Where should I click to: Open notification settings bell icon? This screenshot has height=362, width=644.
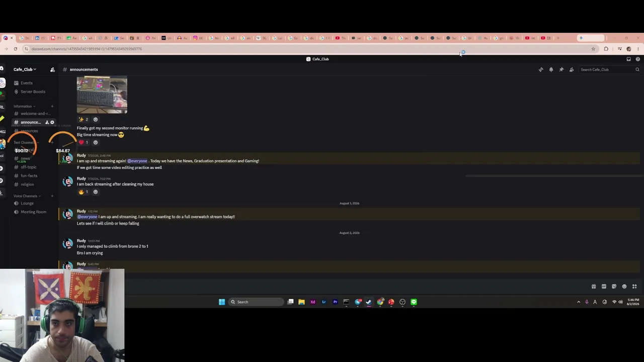click(x=551, y=69)
